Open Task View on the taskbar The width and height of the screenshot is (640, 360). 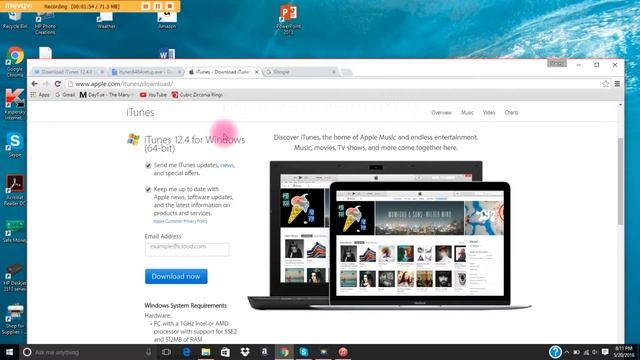pos(166,352)
